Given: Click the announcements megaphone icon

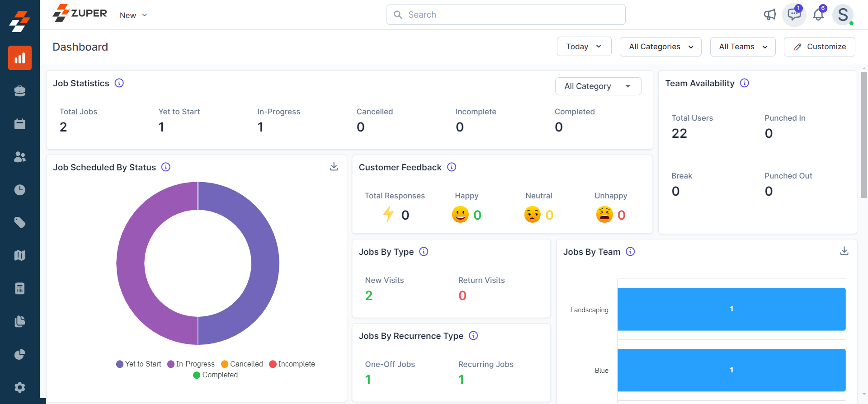Looking at the screenshot, I should pyautogui.click(x=769, y=15).
